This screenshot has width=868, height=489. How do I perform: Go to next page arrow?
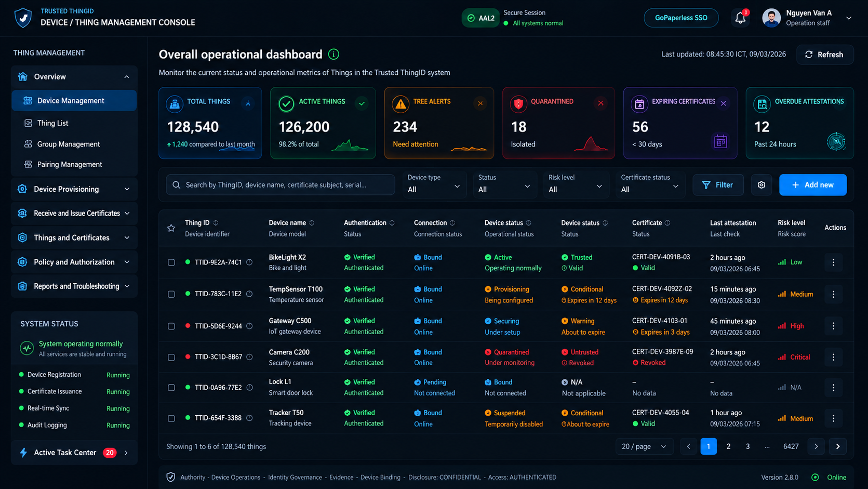tap(816, 446)
